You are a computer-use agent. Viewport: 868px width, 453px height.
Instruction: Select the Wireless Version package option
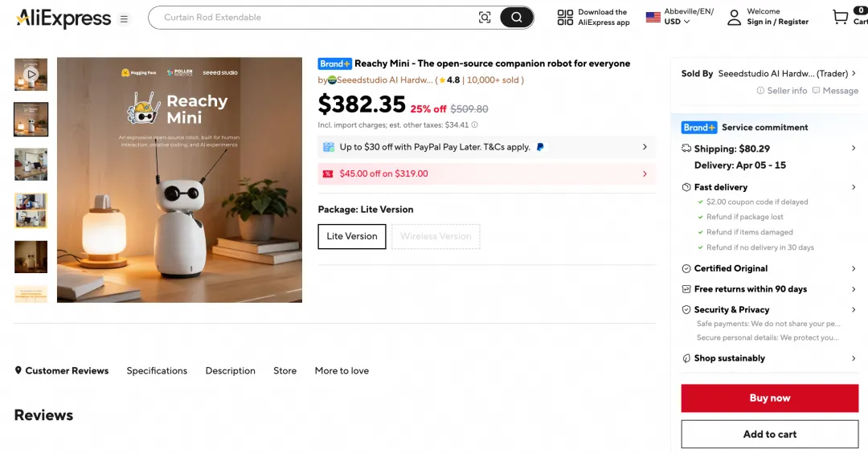point(436,236)
